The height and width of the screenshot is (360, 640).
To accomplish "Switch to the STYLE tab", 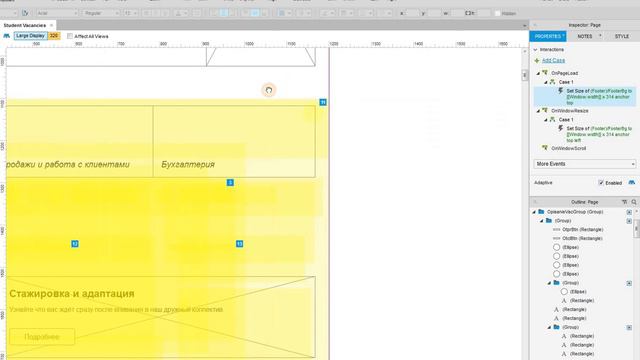I will coord(622,36).
